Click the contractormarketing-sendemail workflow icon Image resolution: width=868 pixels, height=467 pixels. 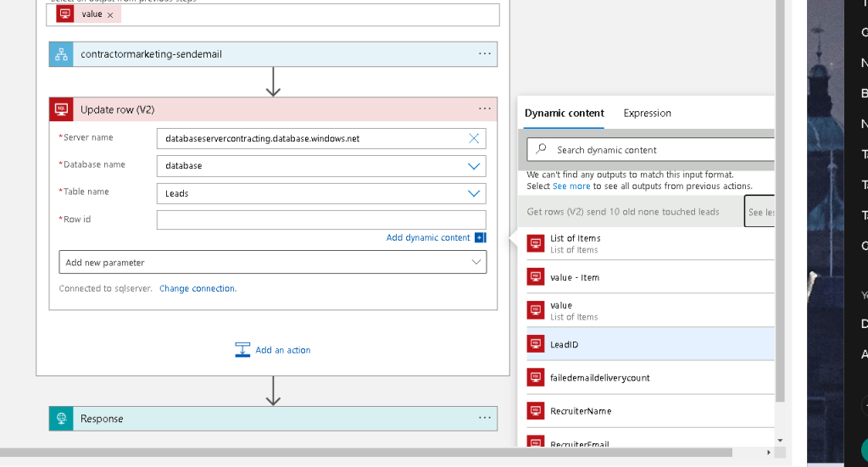coord(61,54)
